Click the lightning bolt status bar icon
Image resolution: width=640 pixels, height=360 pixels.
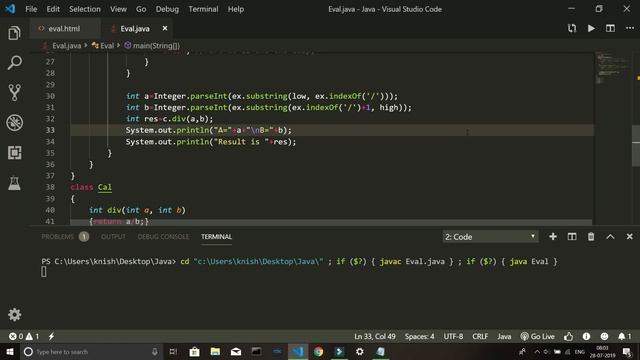point(51,337)
